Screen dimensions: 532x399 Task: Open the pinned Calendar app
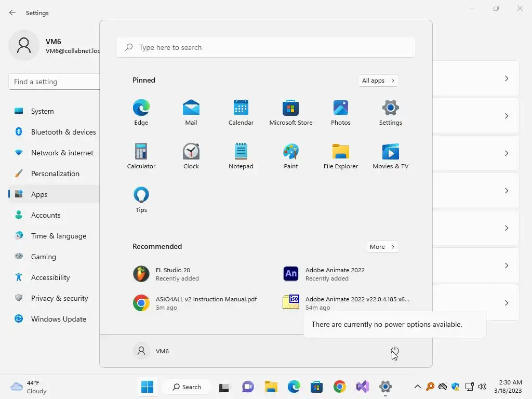point(241,112)
